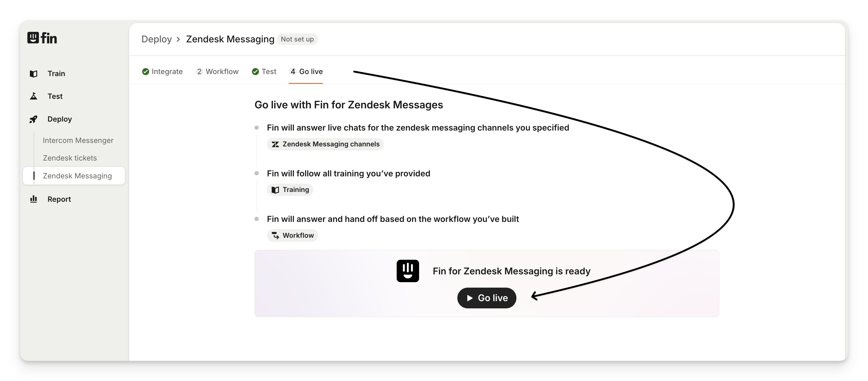Click the Train book icon
Image resolution: width=868 pixels, height=381 pixels.
(34, 74)
